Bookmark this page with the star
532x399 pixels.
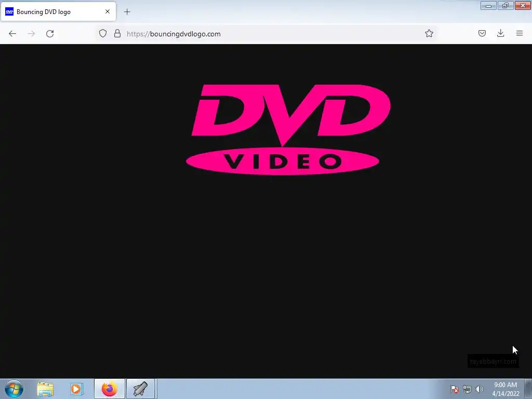coord(429,34)
